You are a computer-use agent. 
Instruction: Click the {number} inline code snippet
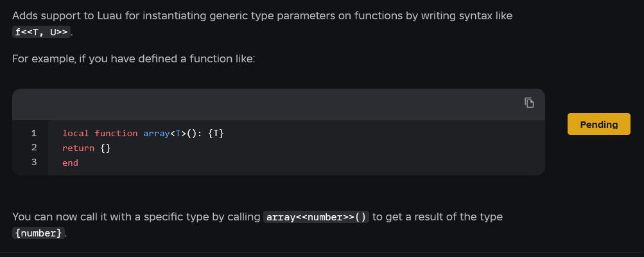[x=39, y=233]
